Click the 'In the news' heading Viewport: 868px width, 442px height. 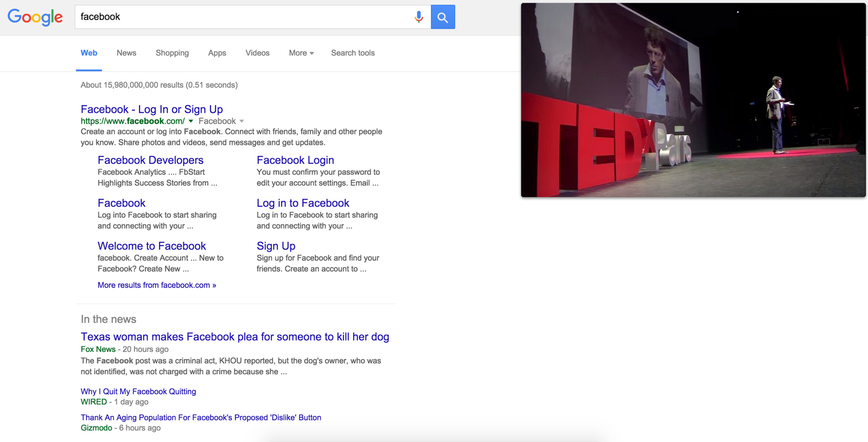tap(108, 319)
